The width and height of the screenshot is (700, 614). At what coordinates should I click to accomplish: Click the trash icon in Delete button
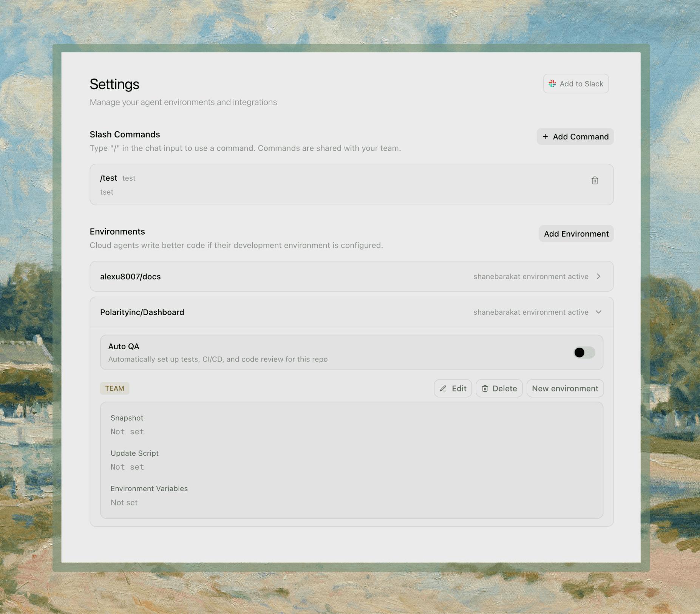485,388
